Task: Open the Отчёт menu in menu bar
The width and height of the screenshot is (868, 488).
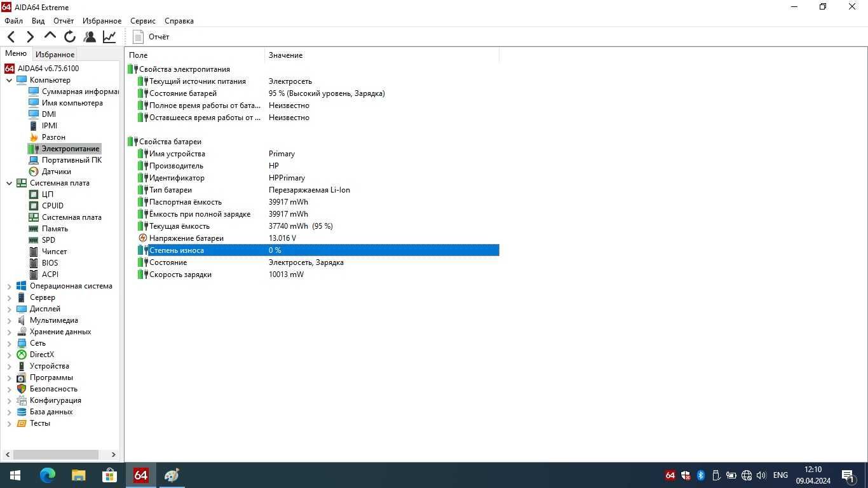Action: coord(64,20)
